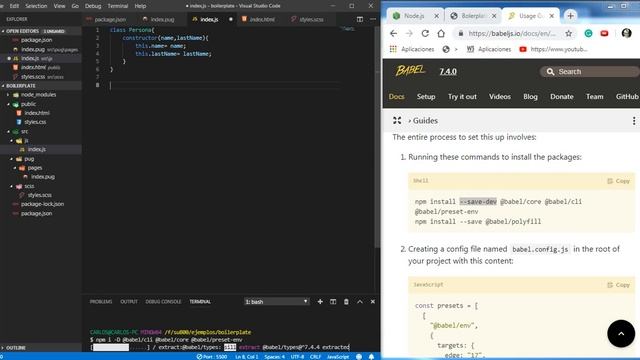Image resolution: width=640 pixels, height=360 pixels.
Task: Collapse the src folder
Action: (24, 131)
